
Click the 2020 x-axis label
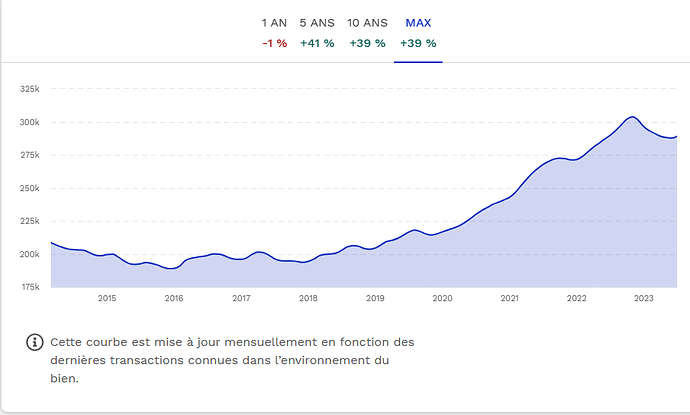(442, 298)
